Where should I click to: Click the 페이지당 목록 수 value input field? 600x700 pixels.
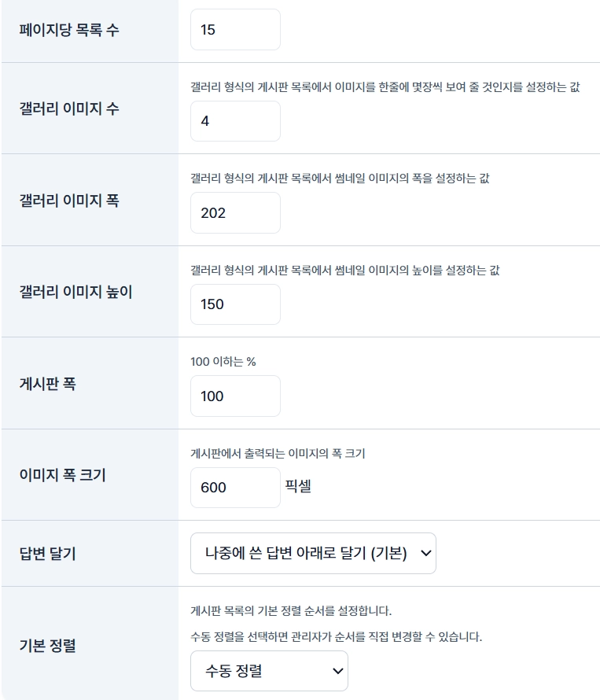[235, 29]
